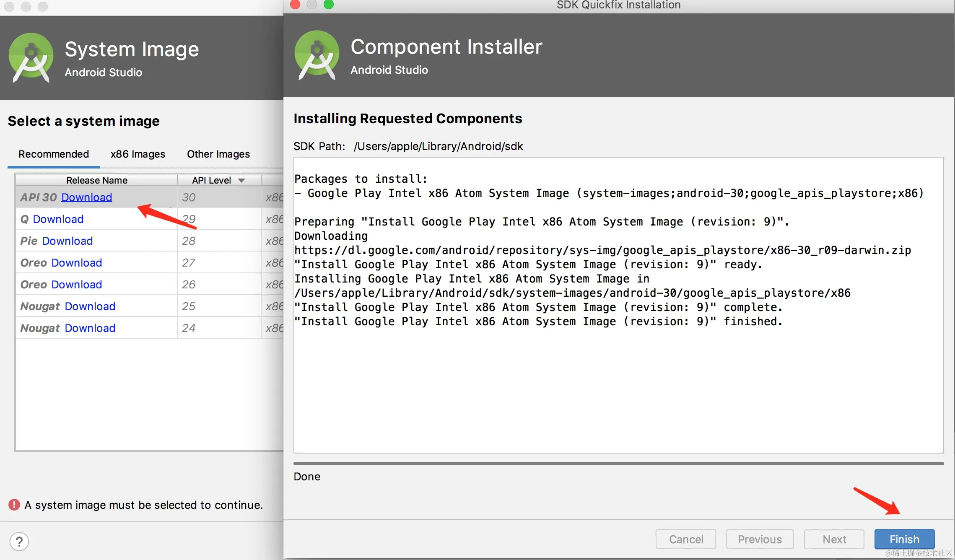Image resolution: width=955 pixels, height=560 pixels.
Task: Download the Q system image
Action: tap(58, 219)
